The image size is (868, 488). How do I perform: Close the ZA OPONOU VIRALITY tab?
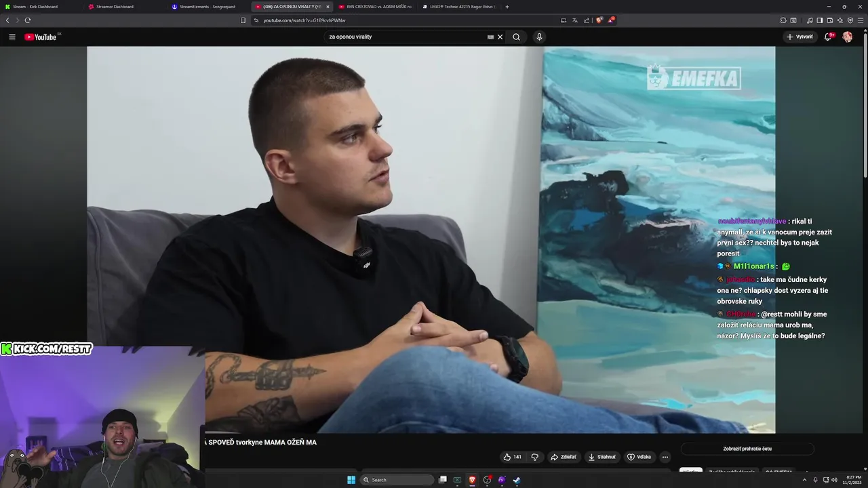click(328, 7)
